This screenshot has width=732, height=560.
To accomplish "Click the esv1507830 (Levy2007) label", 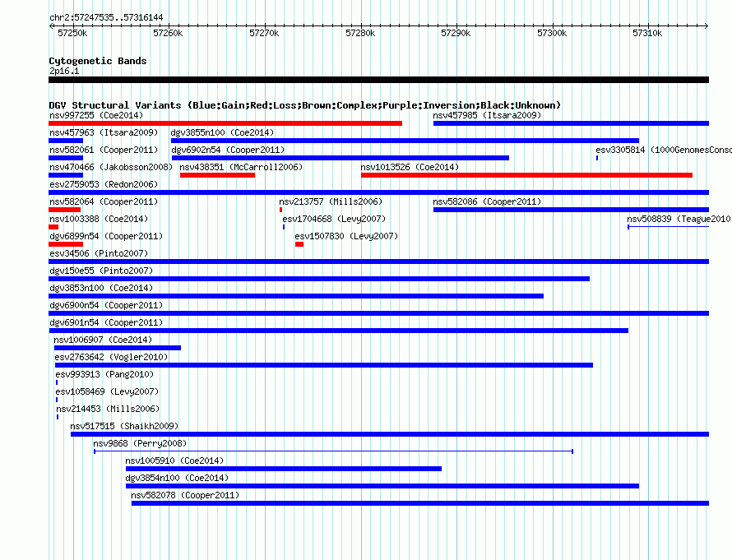I will click(x=346, y=236).
